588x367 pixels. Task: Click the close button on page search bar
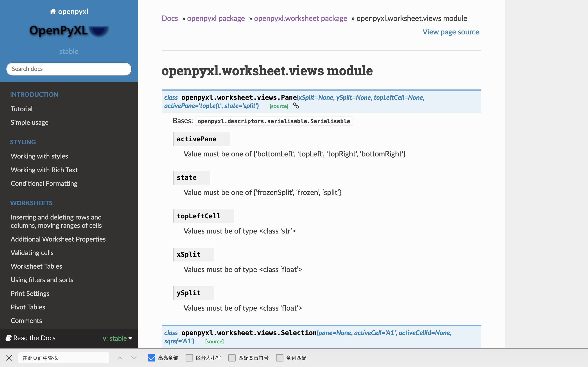coord(9,358)
